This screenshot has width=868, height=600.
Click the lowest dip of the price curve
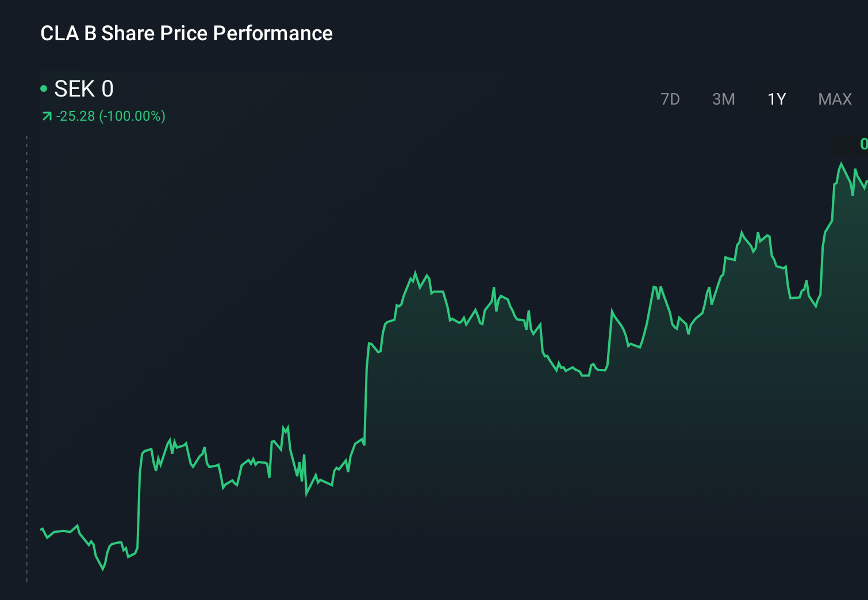tap(102, 569)
